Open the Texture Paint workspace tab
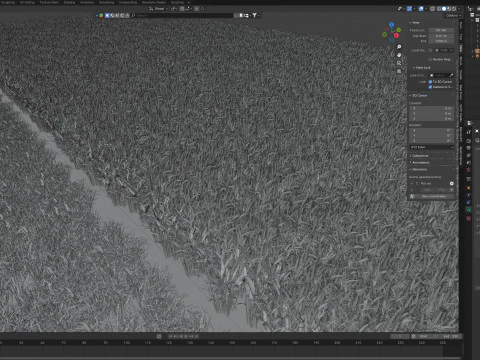The width and height of the screenshot is (480, 360). [x=49, y=2]
